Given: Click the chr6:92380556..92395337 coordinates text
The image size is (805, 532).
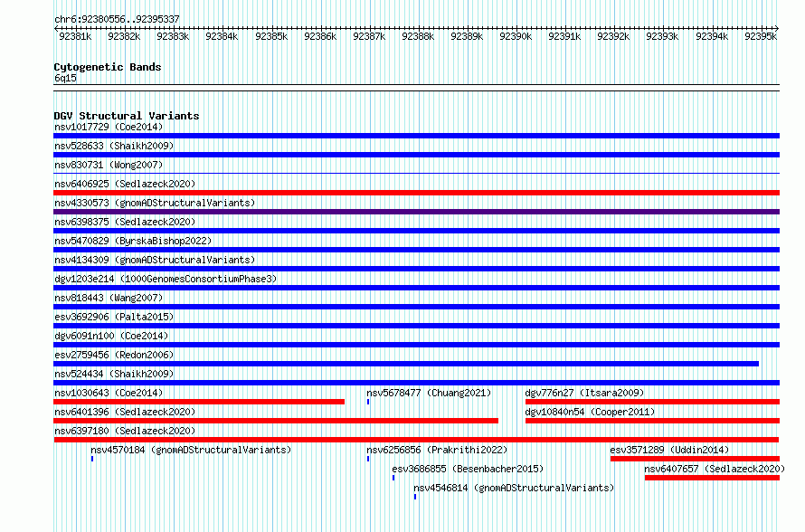Looking at the screenshot, I should click(117, 19).
